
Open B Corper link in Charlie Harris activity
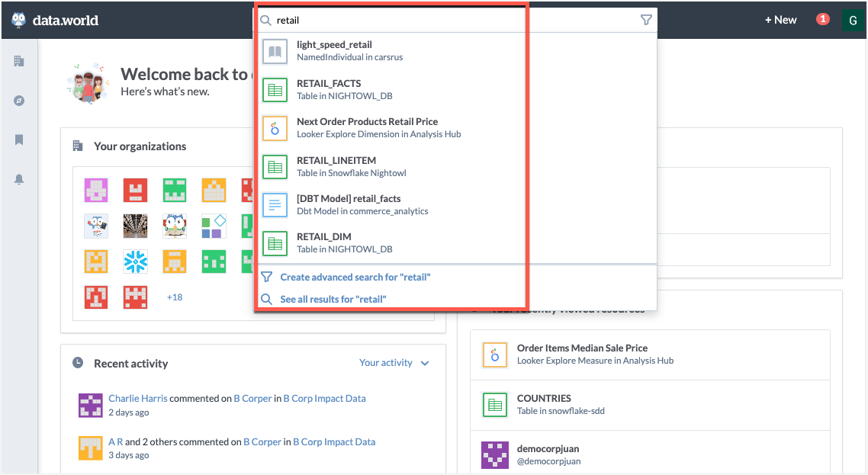(252, 398)
